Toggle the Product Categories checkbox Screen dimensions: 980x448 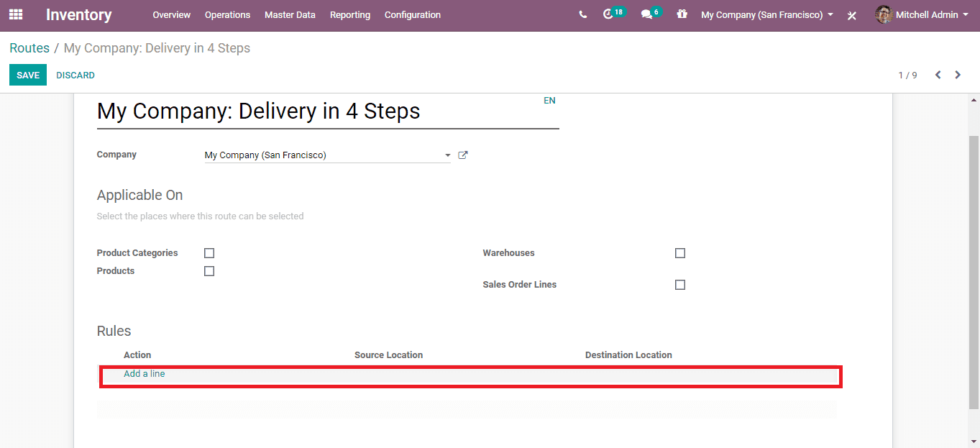[x=209, y=253]
